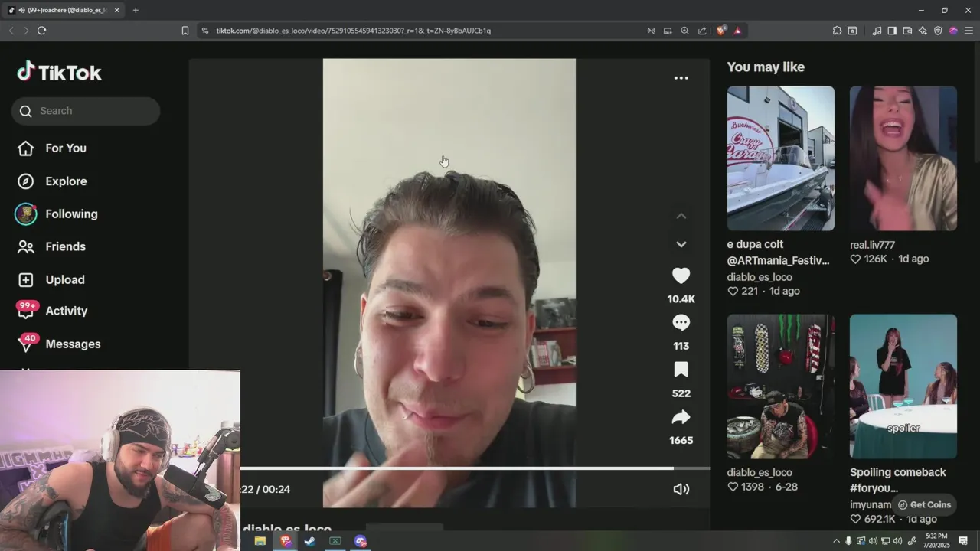
Task: Open Discord from taskbar
Action: coord(360,541)
